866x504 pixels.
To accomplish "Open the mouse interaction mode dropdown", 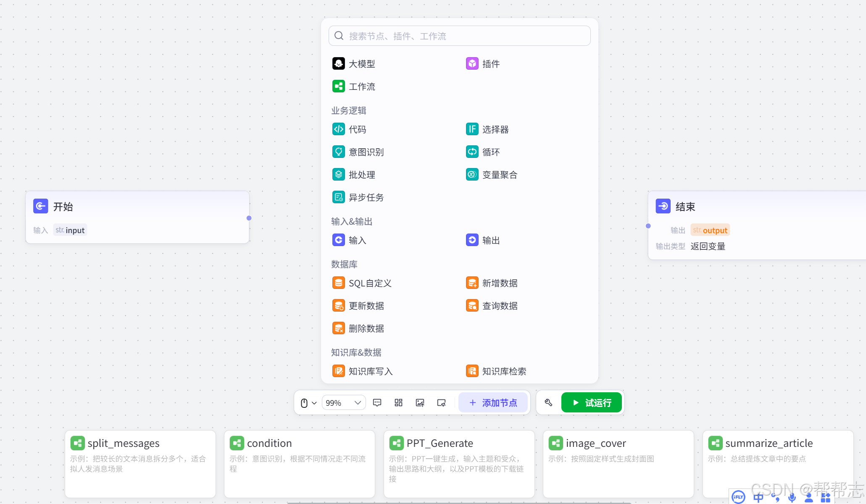I will (x=308, y=403).
